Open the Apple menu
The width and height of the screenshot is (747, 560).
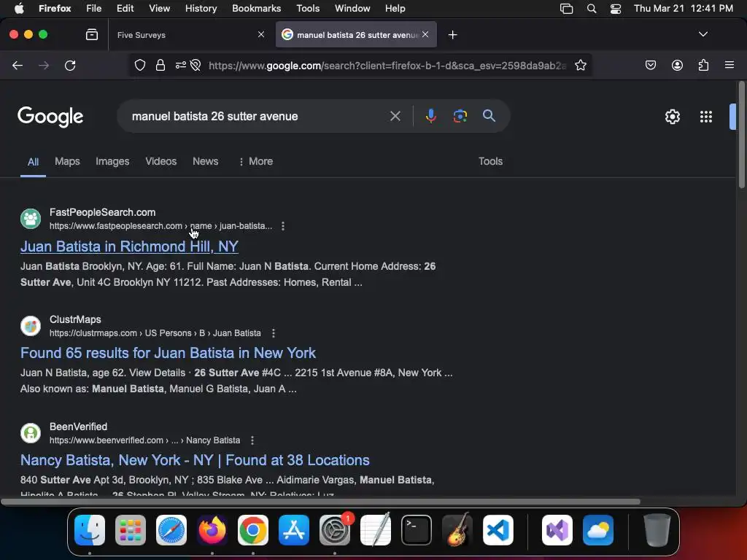pyautogui.click(x=18, y=8)
